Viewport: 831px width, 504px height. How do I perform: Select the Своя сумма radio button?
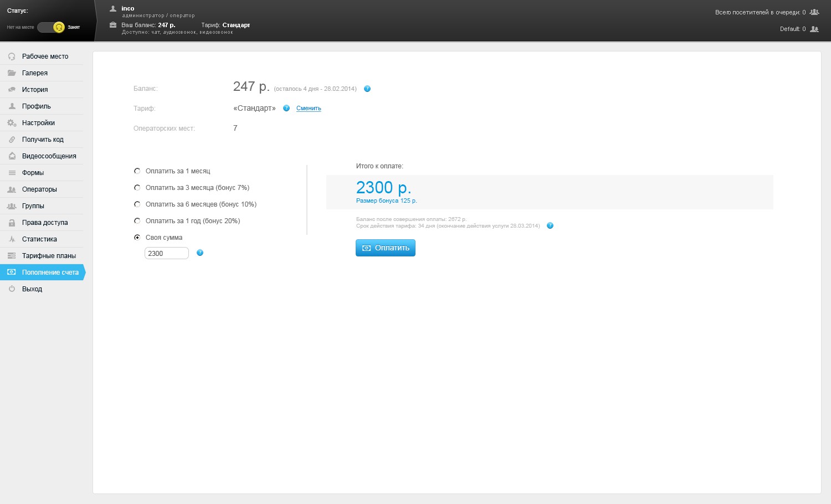click(x=137, y=238)
